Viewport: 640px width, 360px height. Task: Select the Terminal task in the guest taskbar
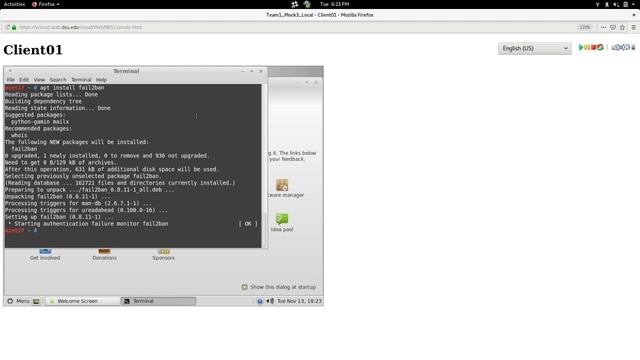pos(158,301)
